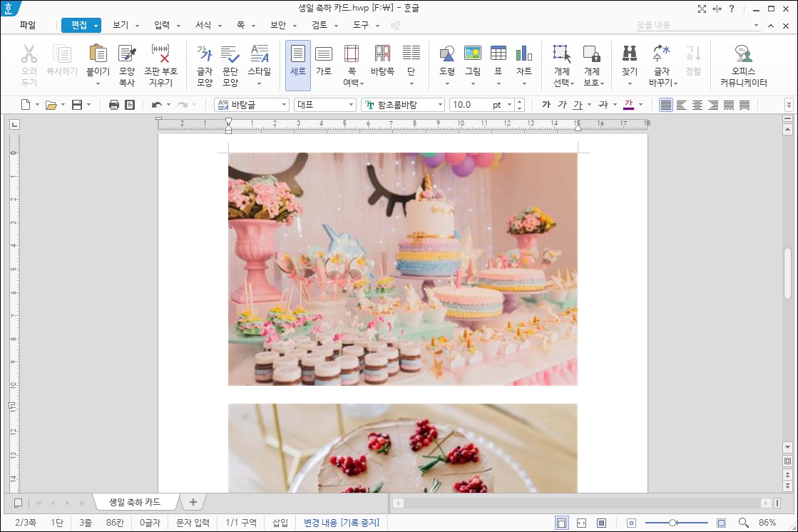Click the open folder icon
798x532 pixels.
tap(51, 105)
